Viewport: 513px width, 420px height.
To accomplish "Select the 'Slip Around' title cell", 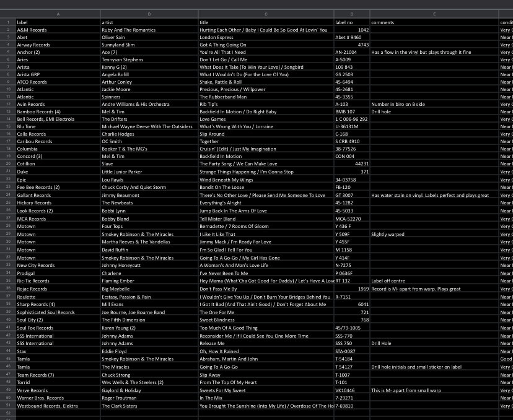I will coord(266,134).
